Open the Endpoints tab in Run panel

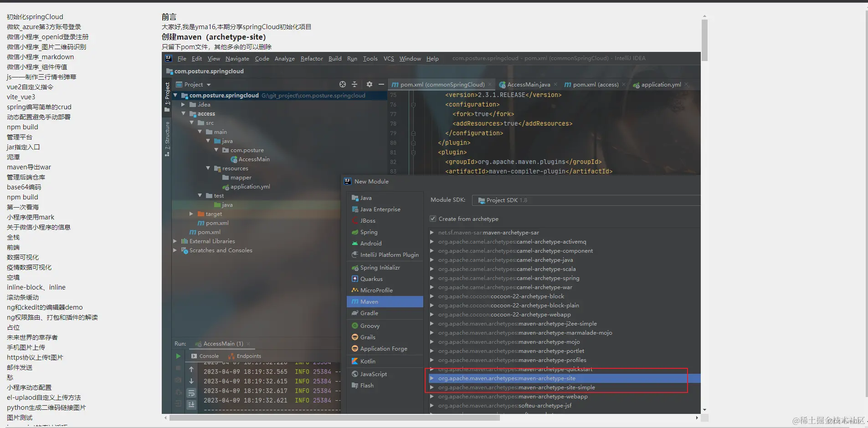[245, 356]
